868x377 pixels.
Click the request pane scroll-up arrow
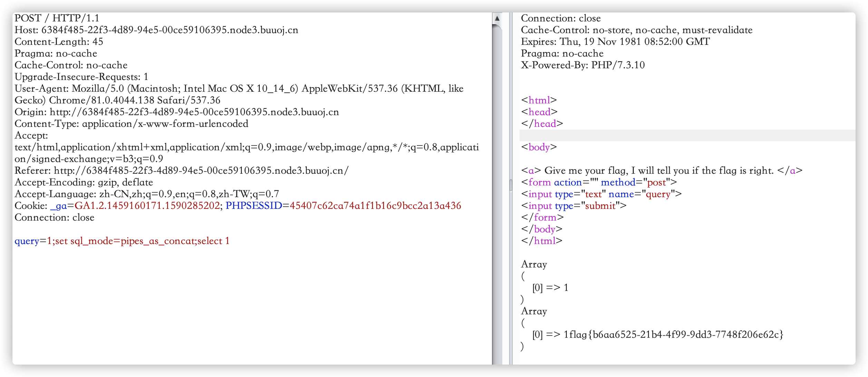pos(497,18)
